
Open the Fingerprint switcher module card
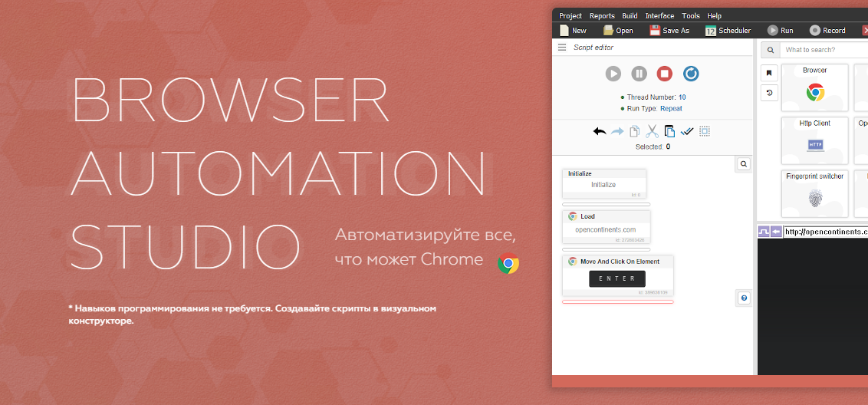coord(815,194)
